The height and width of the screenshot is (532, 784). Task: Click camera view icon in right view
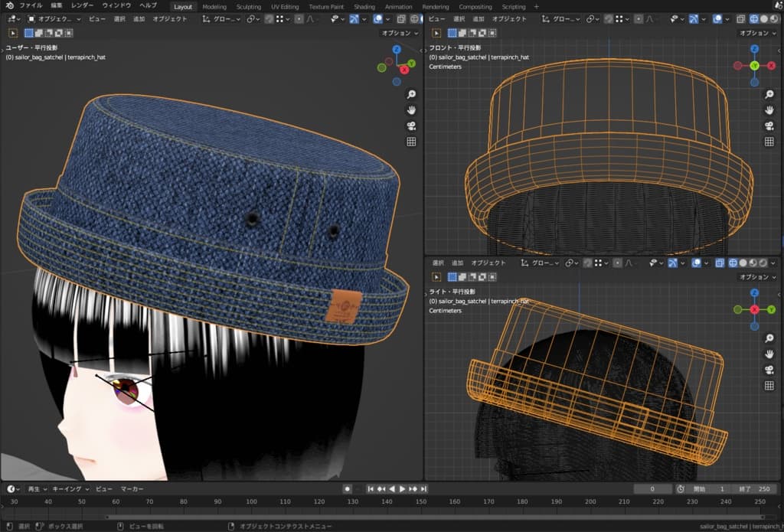[769, 370]
